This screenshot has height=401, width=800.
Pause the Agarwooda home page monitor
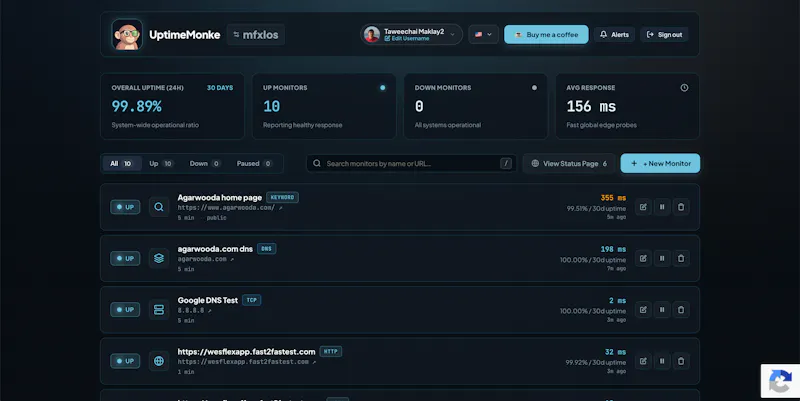tap(662, 207)
